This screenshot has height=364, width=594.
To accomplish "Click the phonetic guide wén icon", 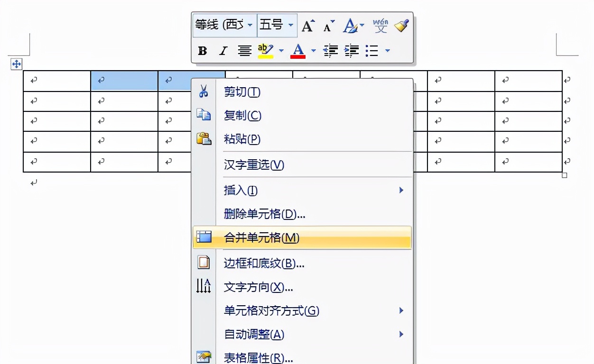I will tap(381, 26).
